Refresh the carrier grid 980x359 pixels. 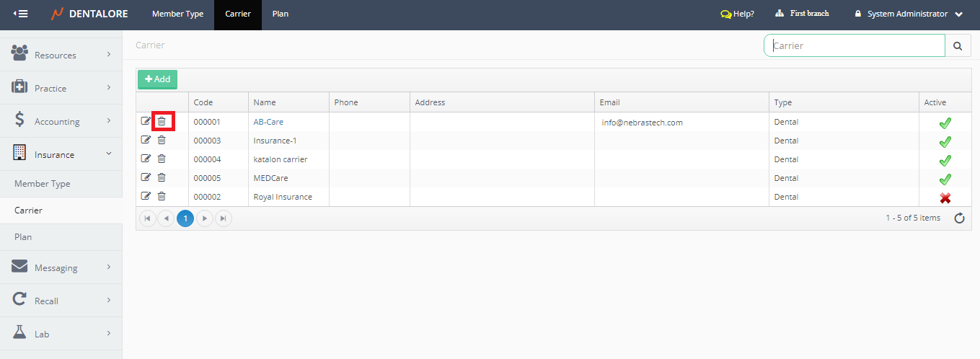(x=959, y=218)
